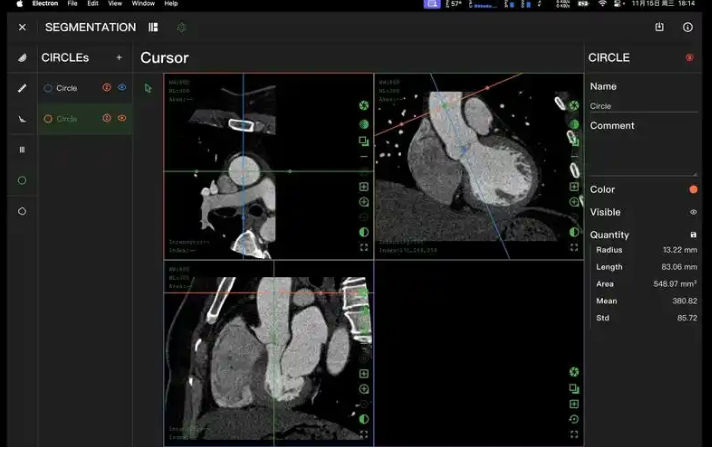Click the magnifier zoom icon in bottom-left view

pyautogui.click(x=364, y=389)
